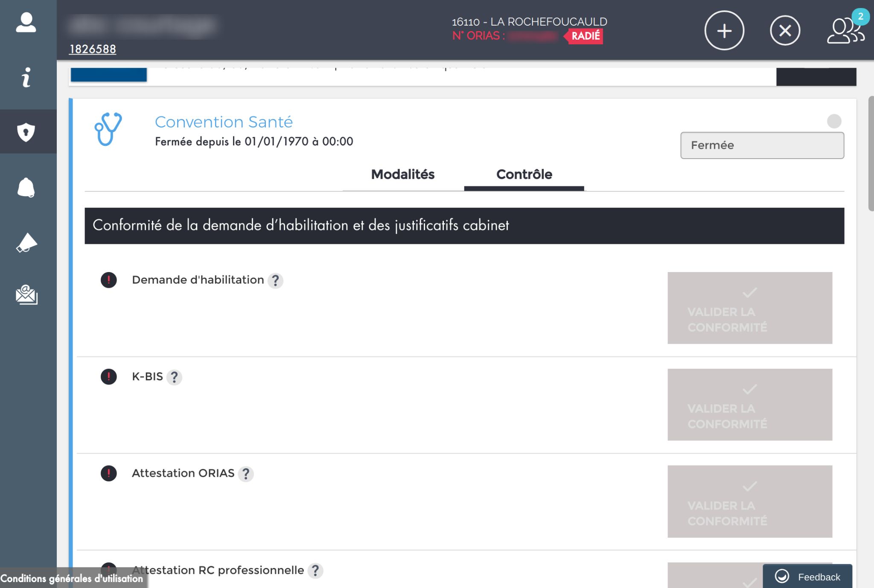
Task: Click the 16110 - LA ROCHEFOUCAULD text
Action: point(529,22)
